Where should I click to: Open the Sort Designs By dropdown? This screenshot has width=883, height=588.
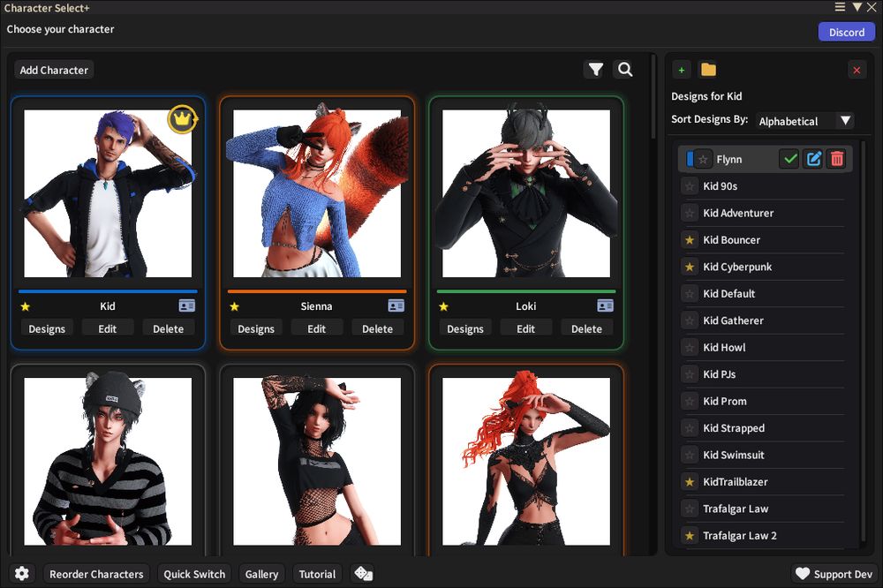coord(804,121)
